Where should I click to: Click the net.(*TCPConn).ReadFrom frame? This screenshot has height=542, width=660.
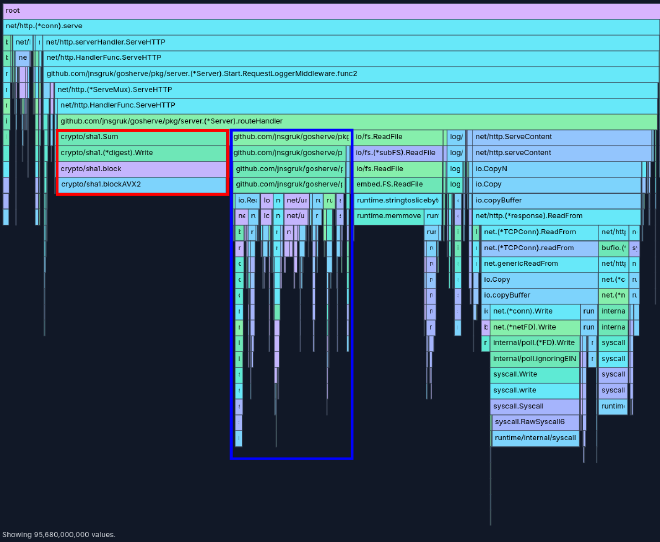point(539,232)
